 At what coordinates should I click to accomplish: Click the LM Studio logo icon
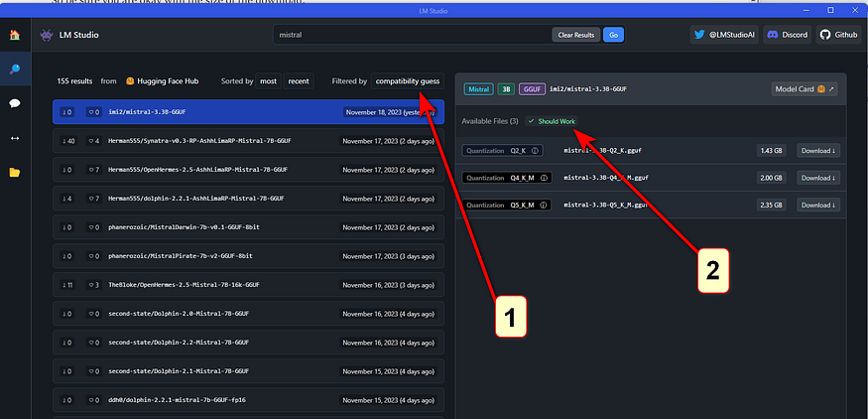pos(46,35)
